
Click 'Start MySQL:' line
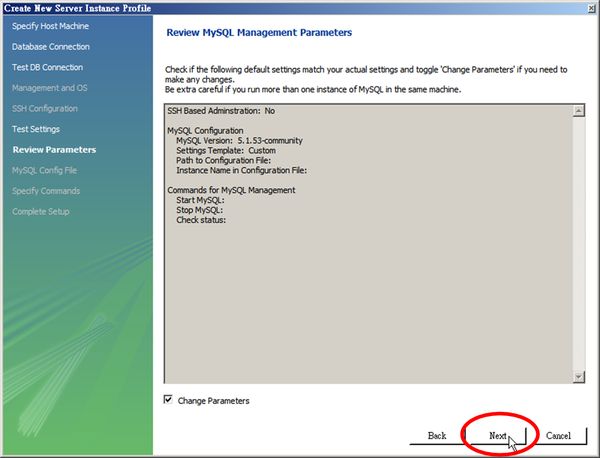(200, 200)
